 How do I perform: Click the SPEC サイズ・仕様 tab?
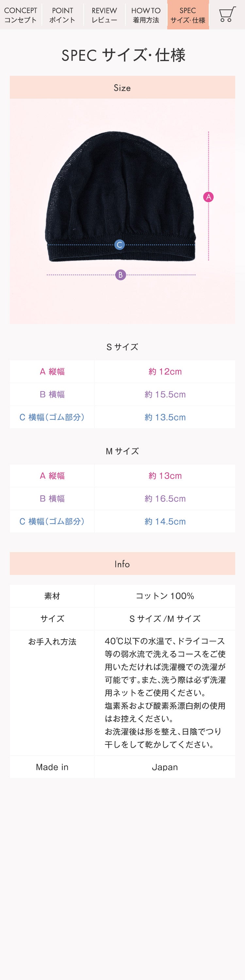click(x=188, y=15)
